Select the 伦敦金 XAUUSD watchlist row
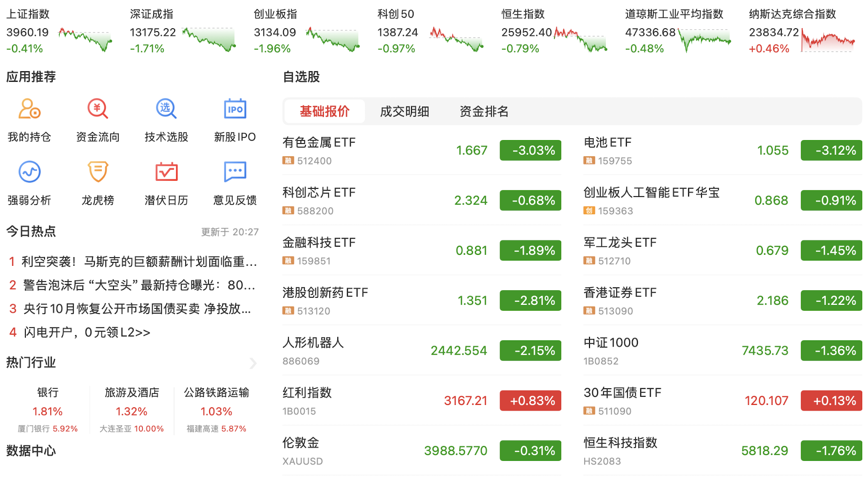The height and width of the screenshot is (479, 868). tap(421, 451)
